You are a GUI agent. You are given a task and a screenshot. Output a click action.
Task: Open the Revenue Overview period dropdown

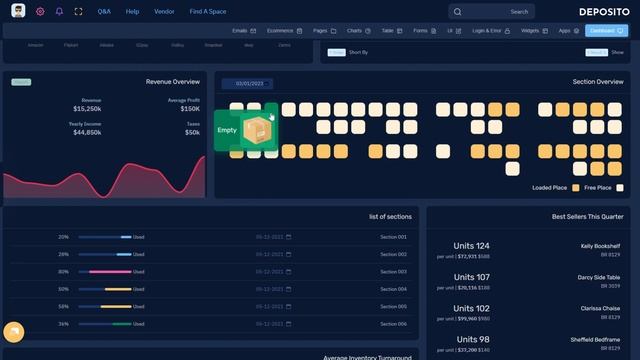(x=21, y=82)
